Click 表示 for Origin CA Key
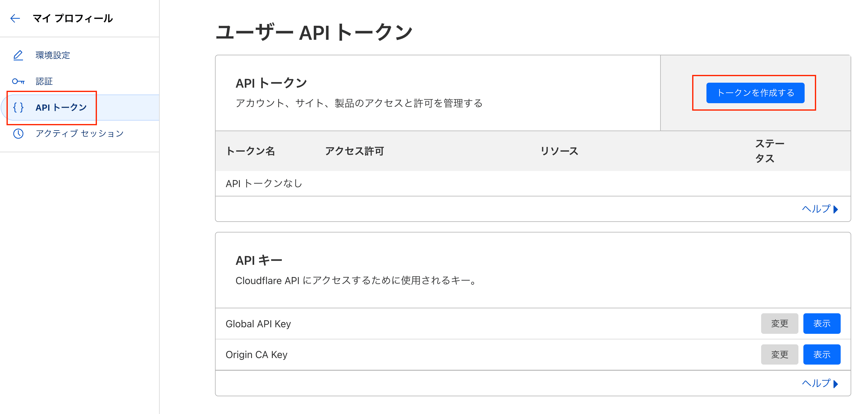 point(821,355)
